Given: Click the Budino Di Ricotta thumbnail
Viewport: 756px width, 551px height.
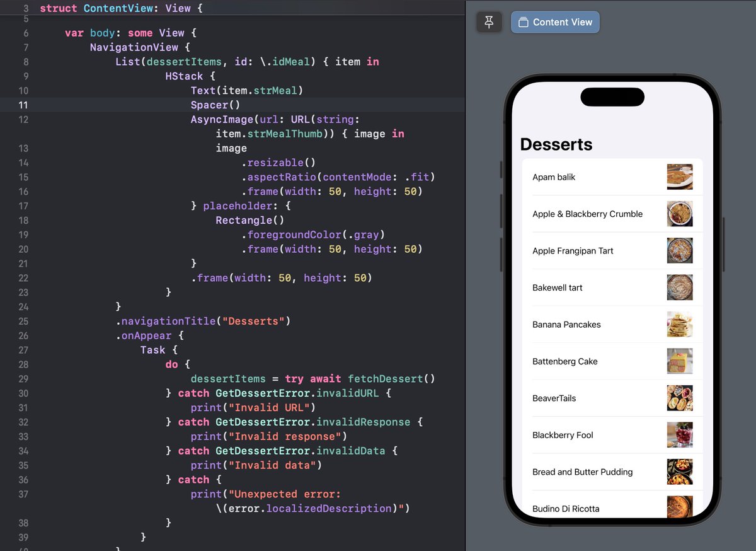Looking at the screenshot, I should [680, 507].
